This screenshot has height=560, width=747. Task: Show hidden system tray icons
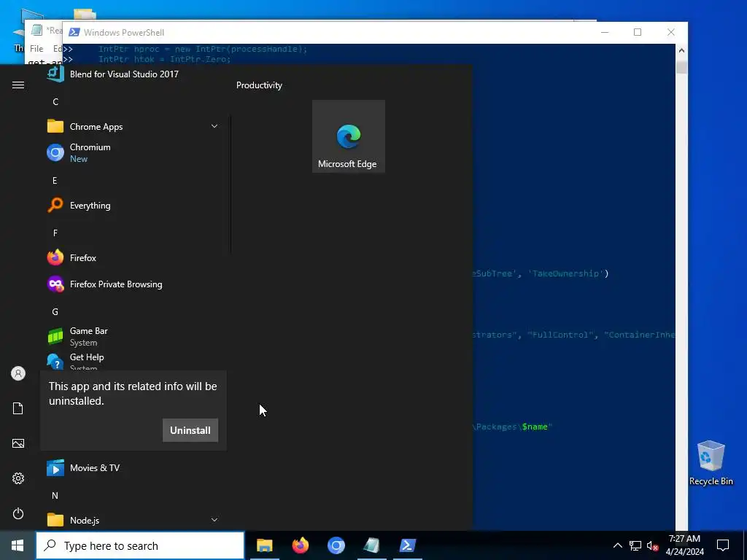click(x=617, y=545)
